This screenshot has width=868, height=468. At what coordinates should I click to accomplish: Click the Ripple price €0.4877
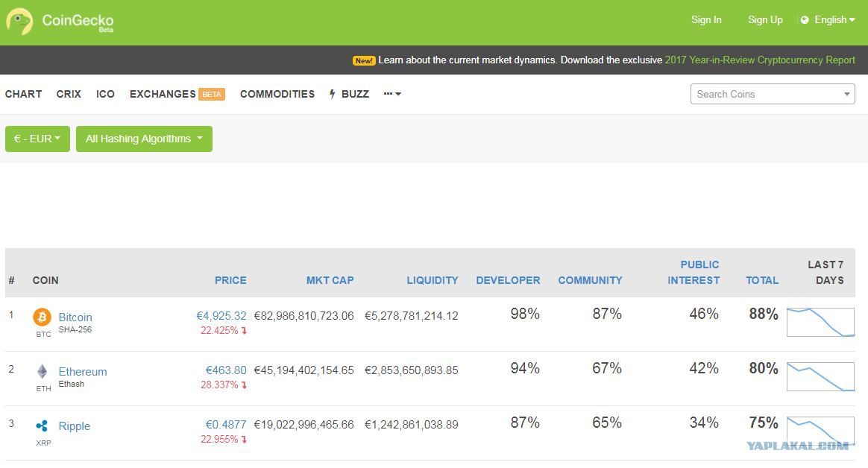pos(226,424)
